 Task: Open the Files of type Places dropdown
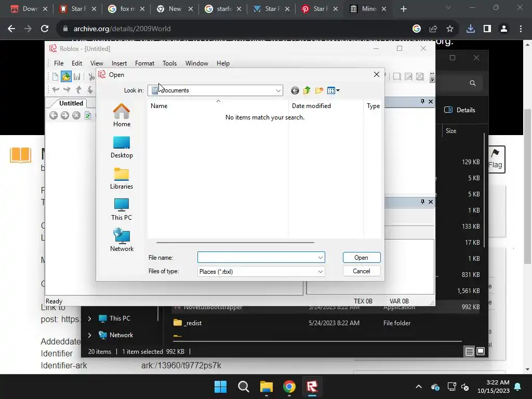320,271
